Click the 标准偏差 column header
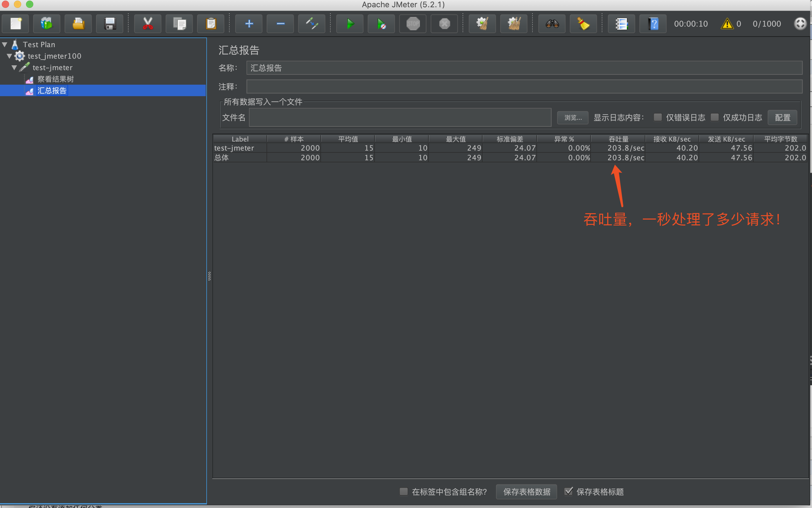Screen dimensions: 812x508 (x=510, y=139)
